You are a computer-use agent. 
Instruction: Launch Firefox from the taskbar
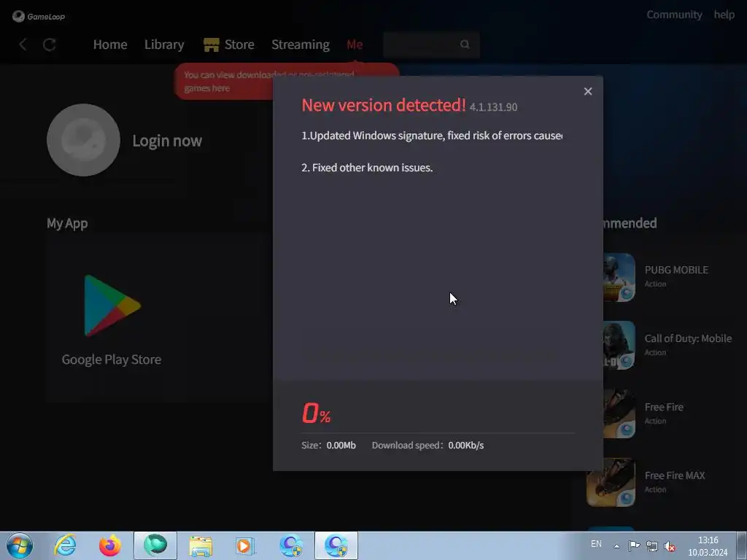(110, 545)
